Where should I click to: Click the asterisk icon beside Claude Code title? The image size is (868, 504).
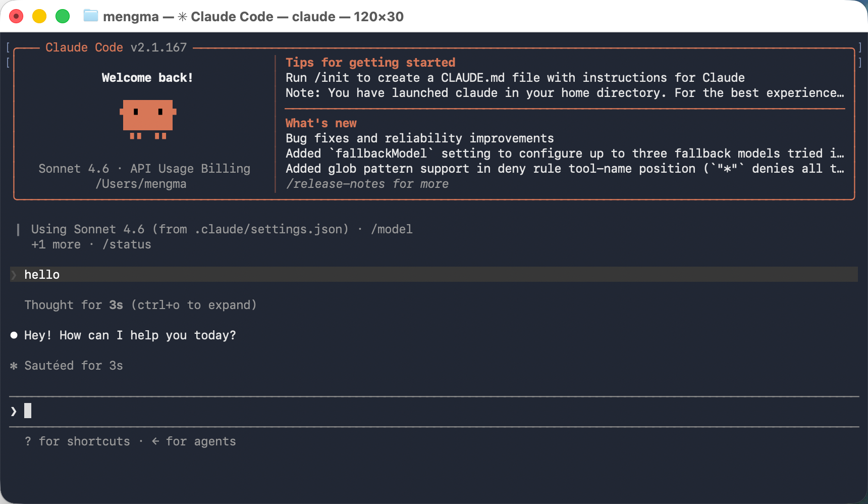click(x=182, y=17)
